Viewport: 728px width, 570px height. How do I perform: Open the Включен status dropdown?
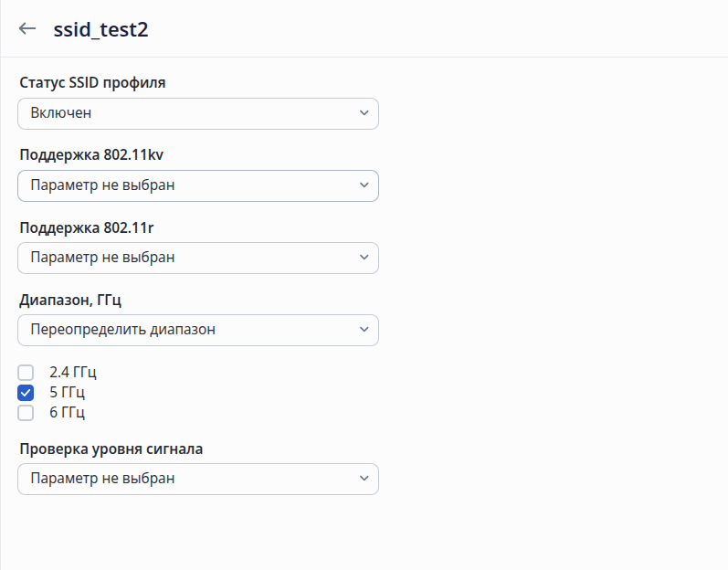pyautogui.click(x=198, y=113)
